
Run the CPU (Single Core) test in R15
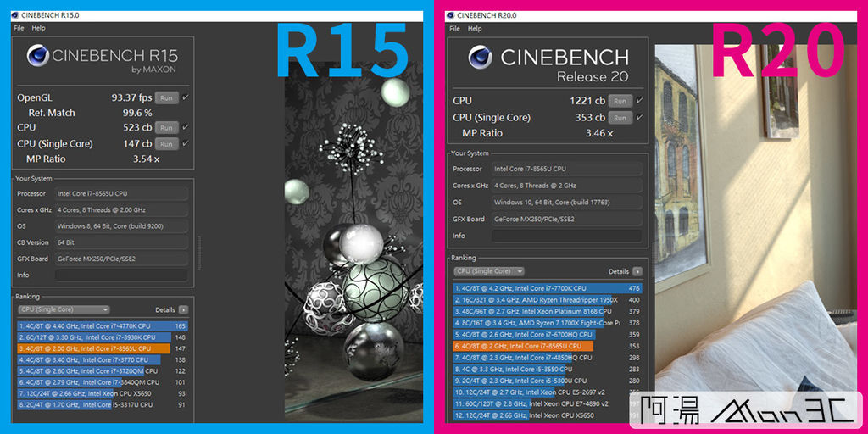[167, 144]
